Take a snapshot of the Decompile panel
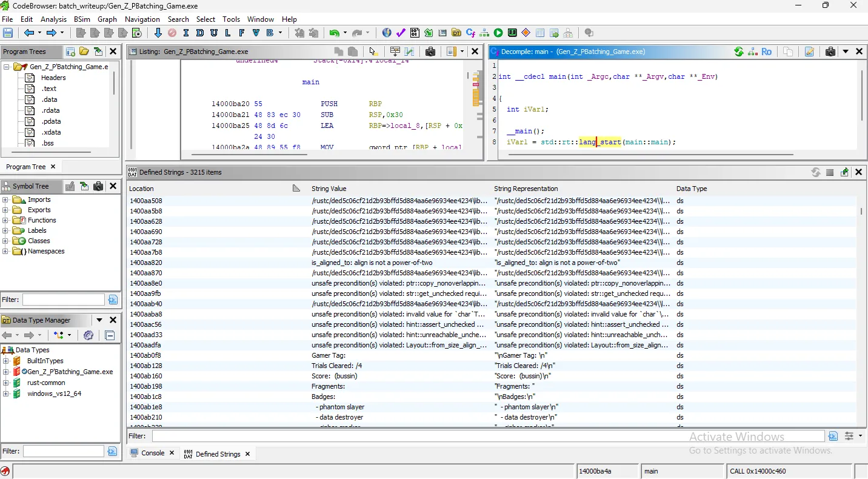Image resolution: width=868 pixels, height=479 pixels. (830, 52)
